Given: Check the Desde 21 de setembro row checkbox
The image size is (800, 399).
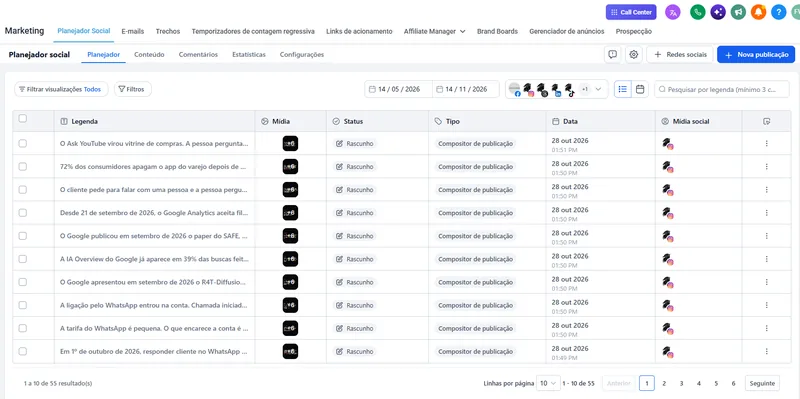Looking at the screenshot, I should tap(22, 213).
